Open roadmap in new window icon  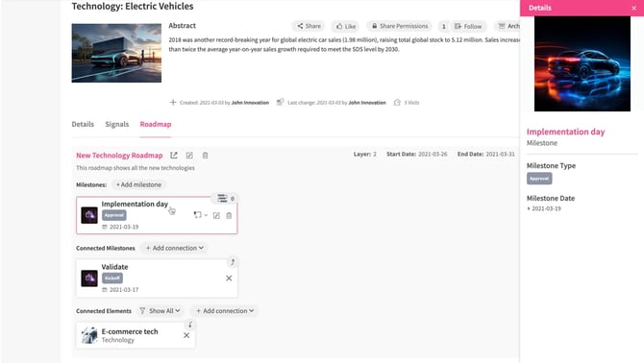[x=174, y=156]
